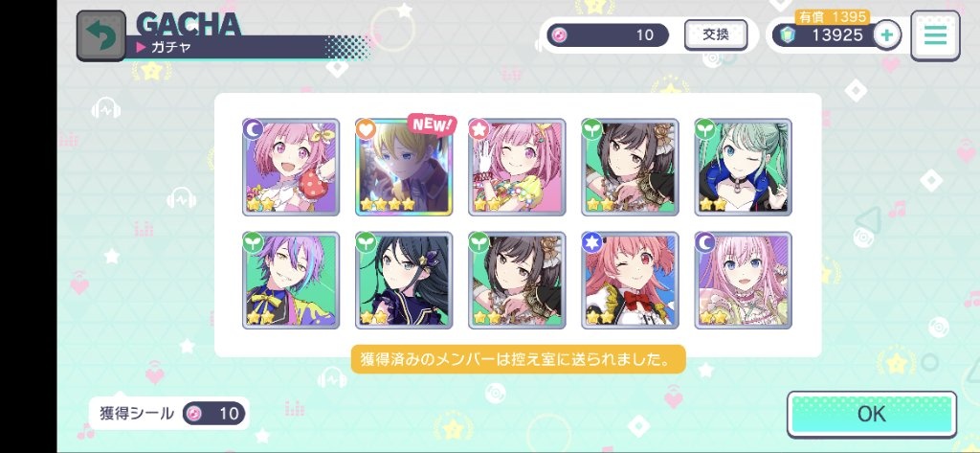Select the purple-haired boy card
This screenshot has width=980, height=453.
[x=291, y=281]
